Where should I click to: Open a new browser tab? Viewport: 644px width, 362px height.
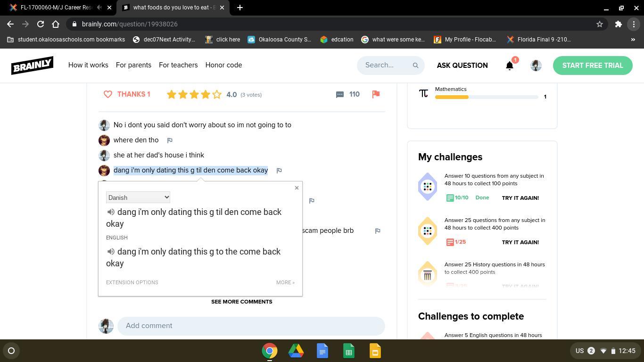(239, 8)
